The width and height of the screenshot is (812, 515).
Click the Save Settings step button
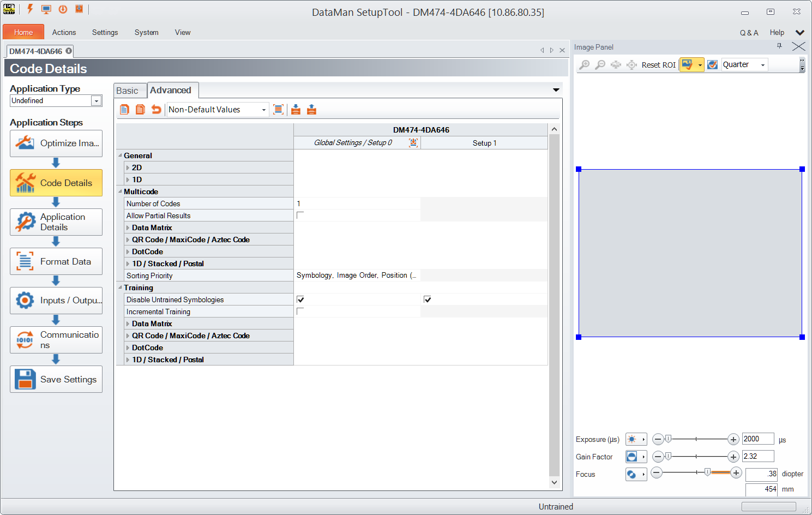tap(56, 379)
